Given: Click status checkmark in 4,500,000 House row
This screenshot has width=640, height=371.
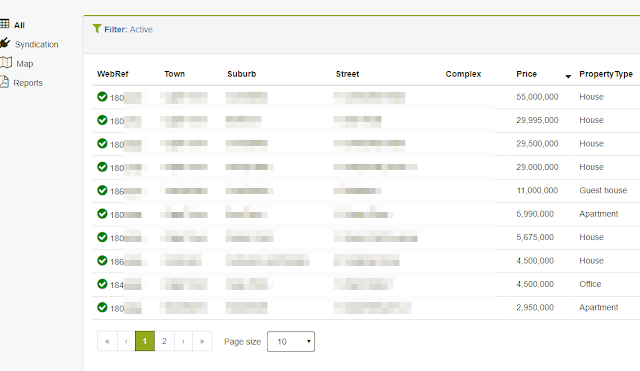Looking at the screenshot, I should coord(102,260).
